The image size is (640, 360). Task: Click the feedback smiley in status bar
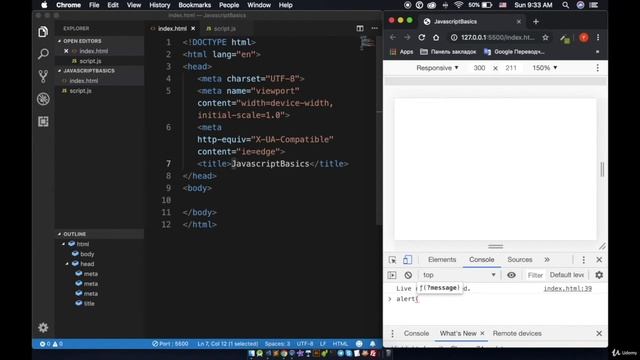coord(359,344)
